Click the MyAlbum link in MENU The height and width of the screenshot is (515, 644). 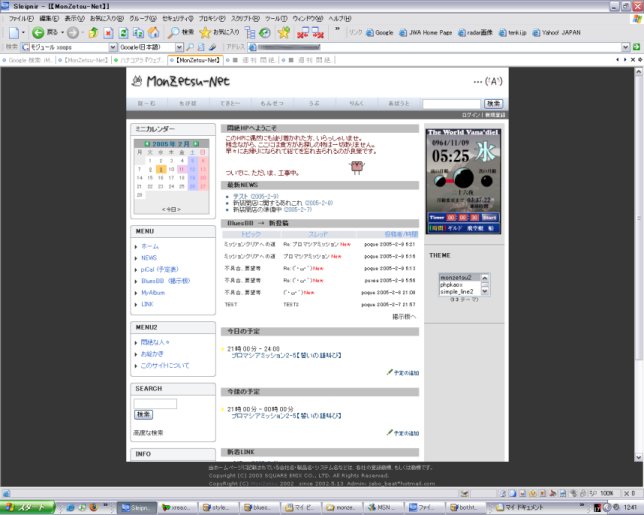pyautogui.click(x=153, y=292)
